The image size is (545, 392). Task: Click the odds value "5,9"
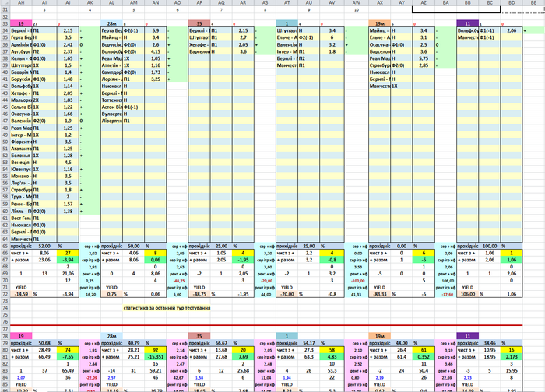point(156,30)
